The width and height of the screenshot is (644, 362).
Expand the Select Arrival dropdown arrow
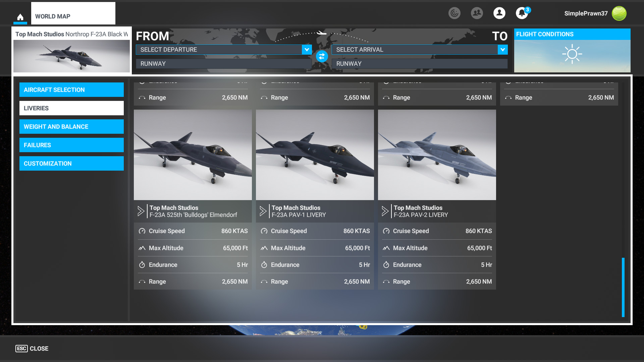click(x=502, y=50)
